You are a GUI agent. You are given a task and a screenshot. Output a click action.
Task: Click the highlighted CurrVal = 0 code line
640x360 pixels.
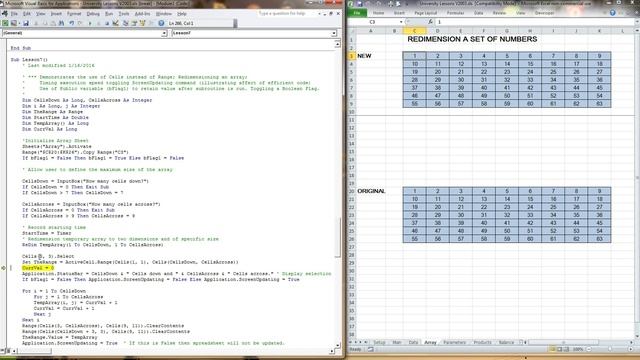pyautogui.click(x=38, y=268)
